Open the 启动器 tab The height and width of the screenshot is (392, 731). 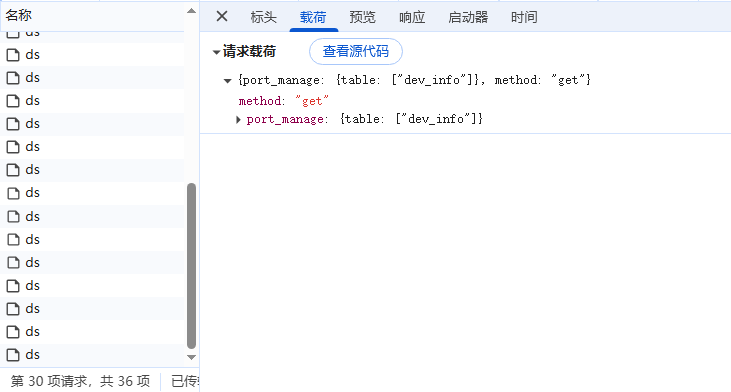click(x=468, y=17)
